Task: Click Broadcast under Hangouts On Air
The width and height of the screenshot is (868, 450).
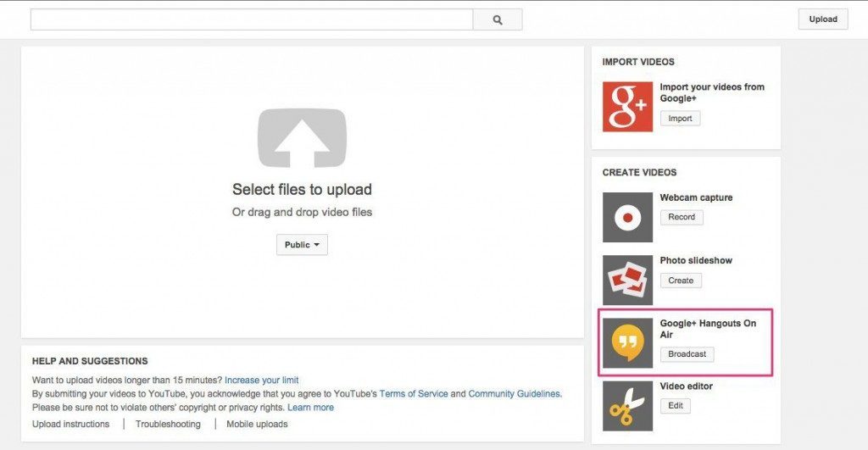Action: tap(687, 354)
